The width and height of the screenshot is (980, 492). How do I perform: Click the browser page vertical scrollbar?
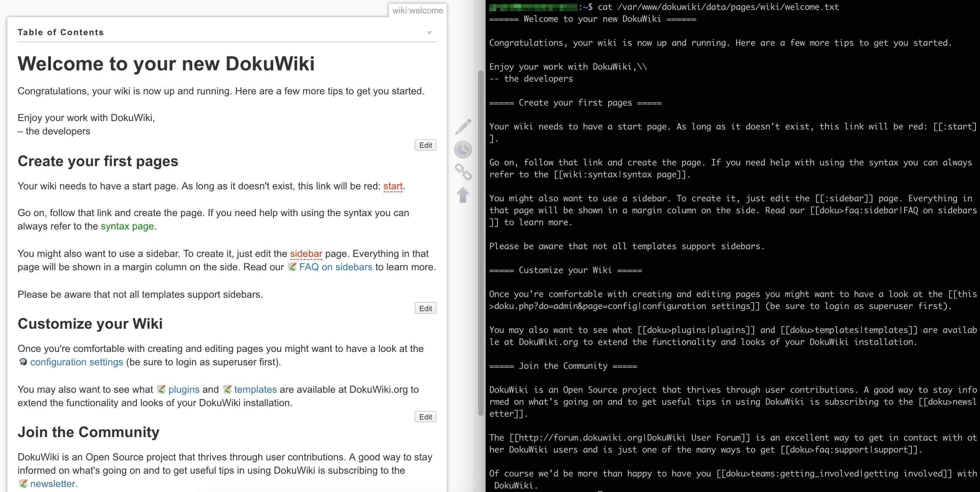(x=480, y=243)
